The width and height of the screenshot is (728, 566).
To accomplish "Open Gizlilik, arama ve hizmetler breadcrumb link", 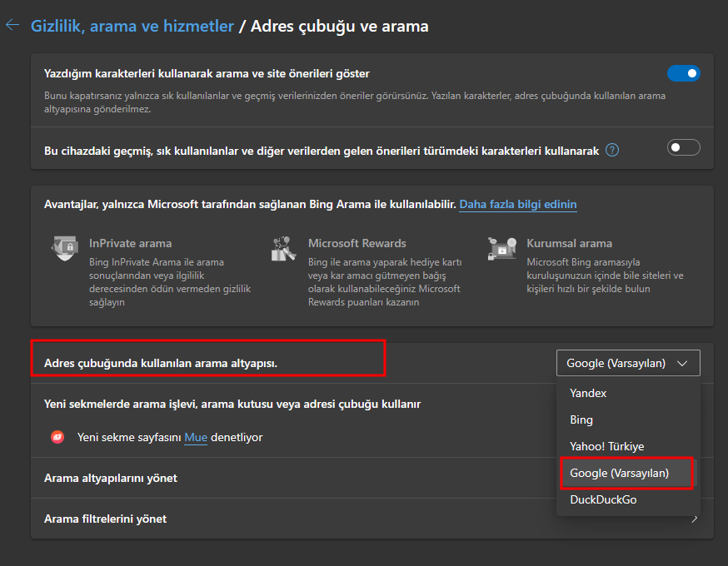I will [132, 26].
